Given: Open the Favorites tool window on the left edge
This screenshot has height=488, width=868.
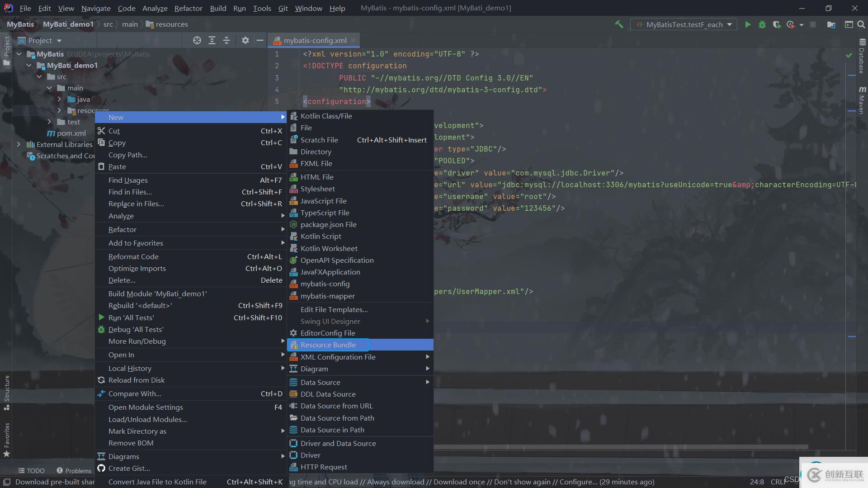Looking at the screenshot, I should (x=6, y=440).
